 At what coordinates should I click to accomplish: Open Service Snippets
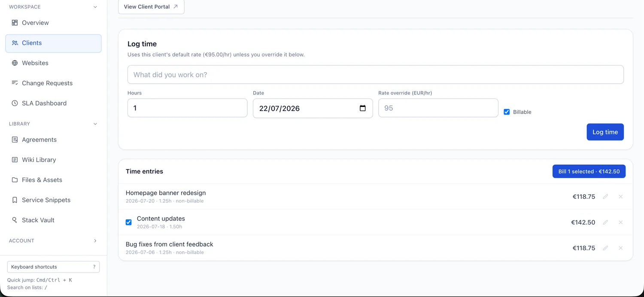tap(53, 200)
